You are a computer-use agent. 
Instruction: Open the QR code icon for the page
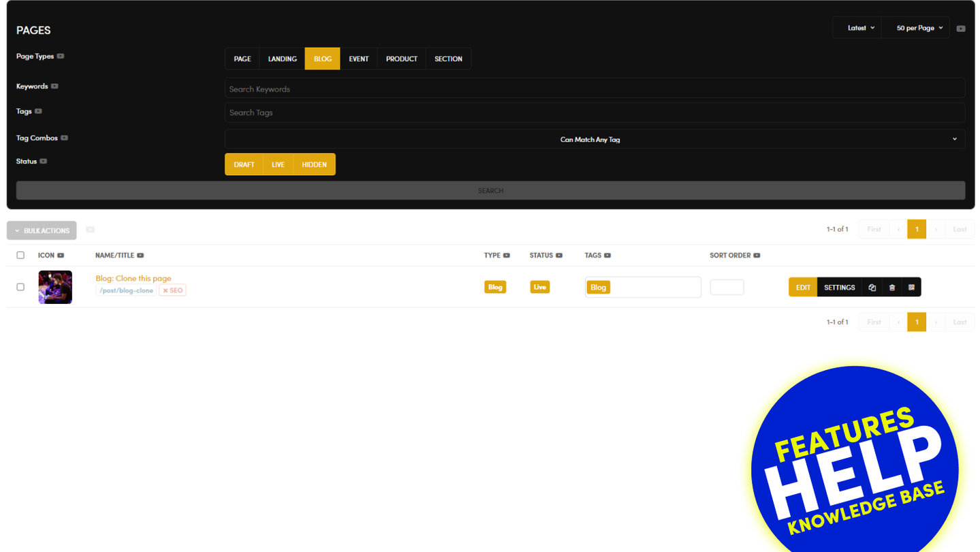click(x=911, y=288)
